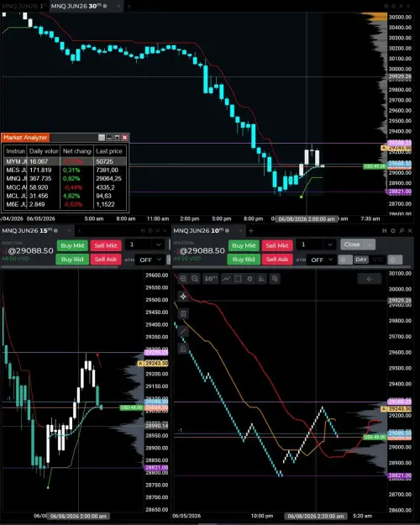Change the chart style via line icon

tap(226, 279)
